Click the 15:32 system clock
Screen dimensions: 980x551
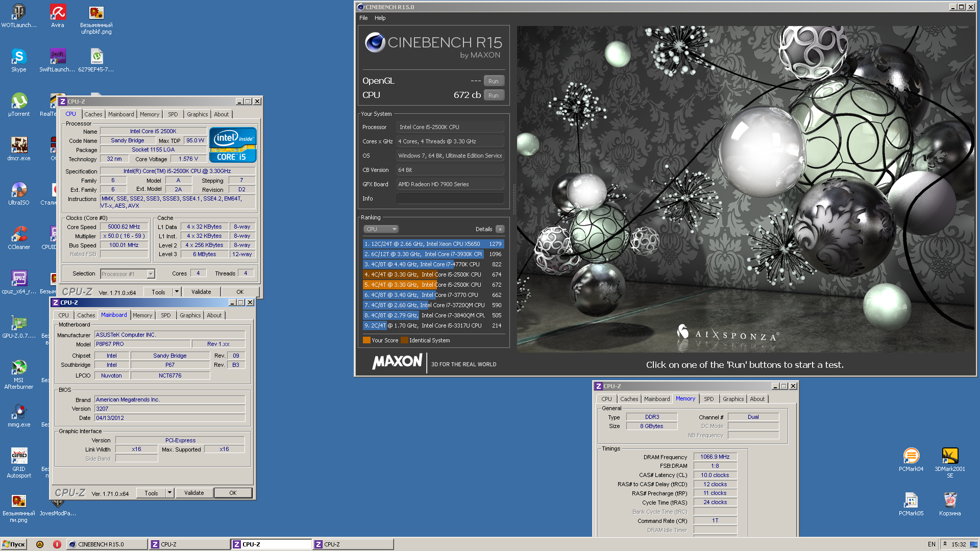959,544
